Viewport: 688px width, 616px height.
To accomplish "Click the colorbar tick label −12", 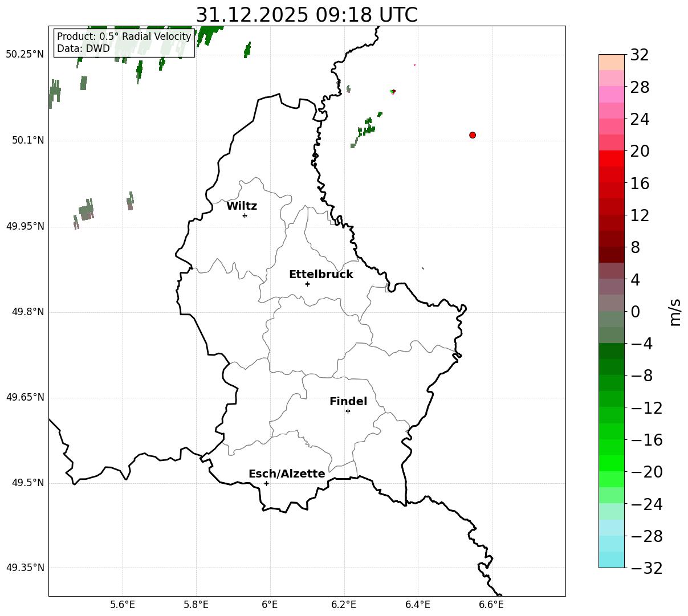I will [x=646, y=408].
